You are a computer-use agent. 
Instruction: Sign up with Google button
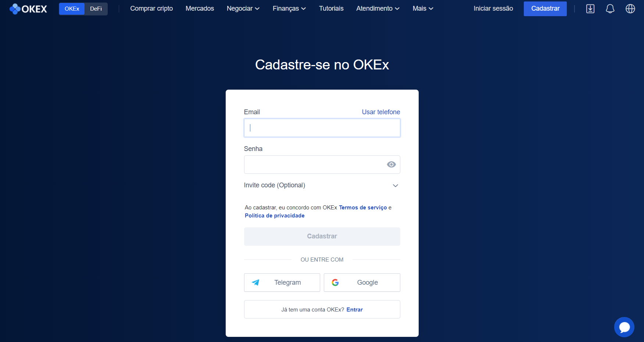click(x=362, y=282)
